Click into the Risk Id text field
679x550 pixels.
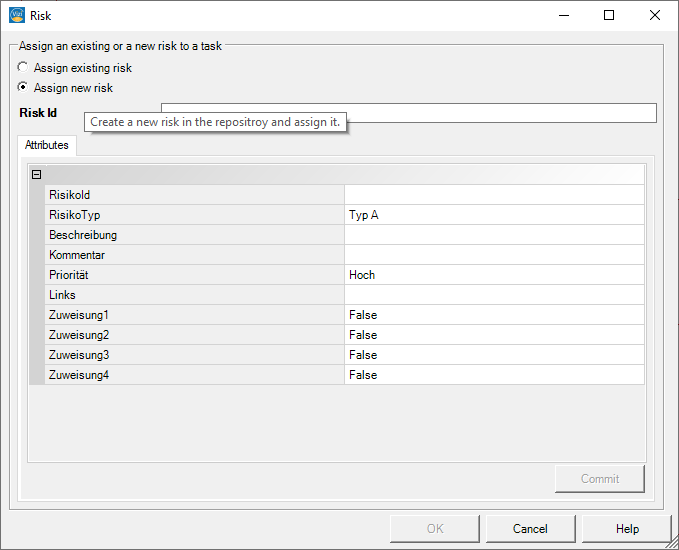coord(409,113)
